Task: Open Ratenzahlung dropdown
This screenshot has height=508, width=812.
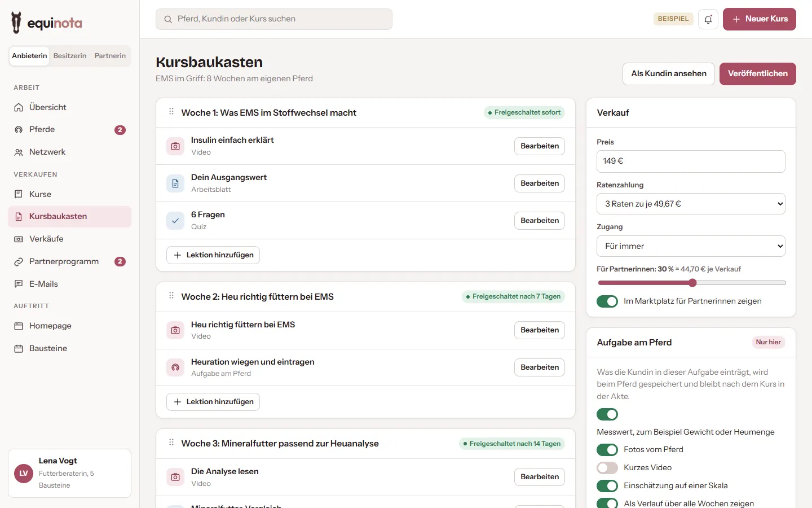Action: pos(691,204)
